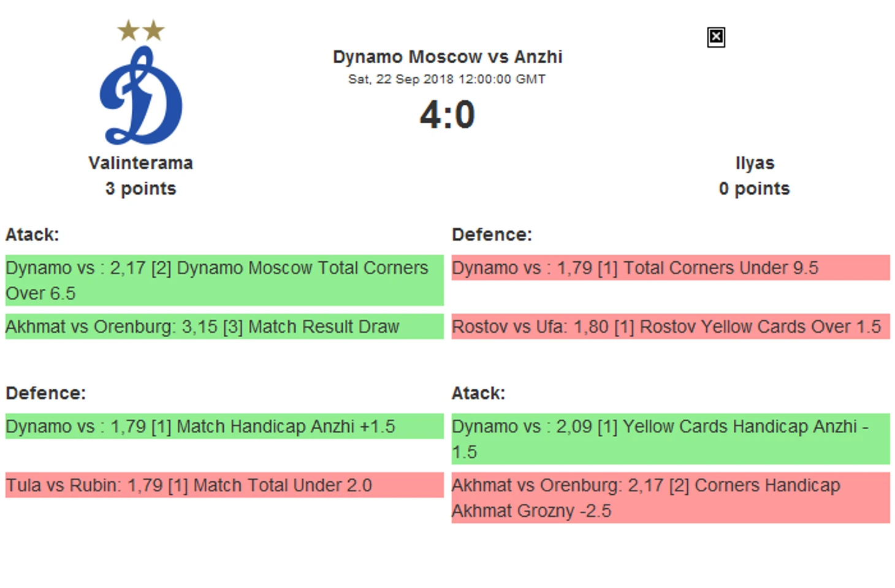Select the Corners Handicap Akhmat Grozny -2.5 bet
The image size is (895, 588).
[671, 498]
